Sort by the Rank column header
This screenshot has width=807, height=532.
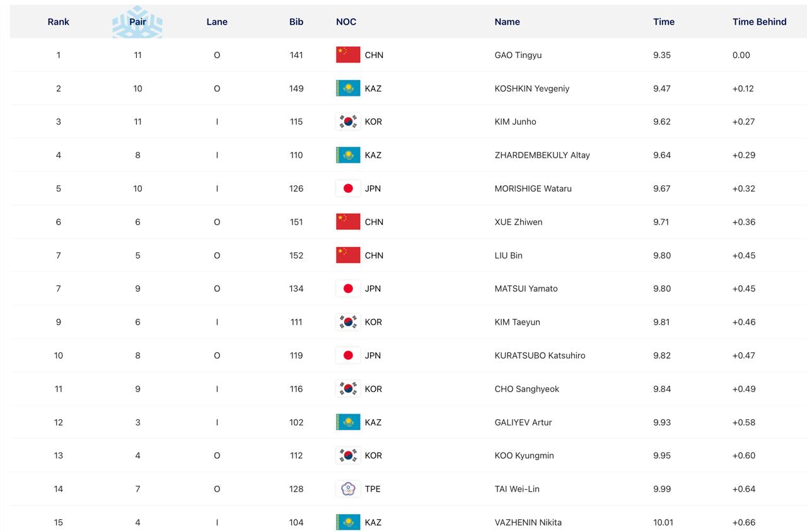click(x=58, y=21)
